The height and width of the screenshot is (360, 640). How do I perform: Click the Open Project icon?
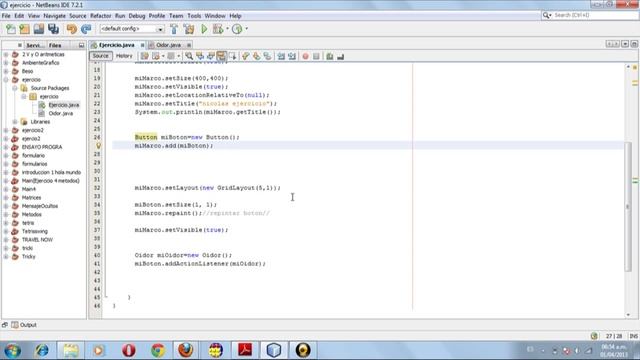click(39, 29)
